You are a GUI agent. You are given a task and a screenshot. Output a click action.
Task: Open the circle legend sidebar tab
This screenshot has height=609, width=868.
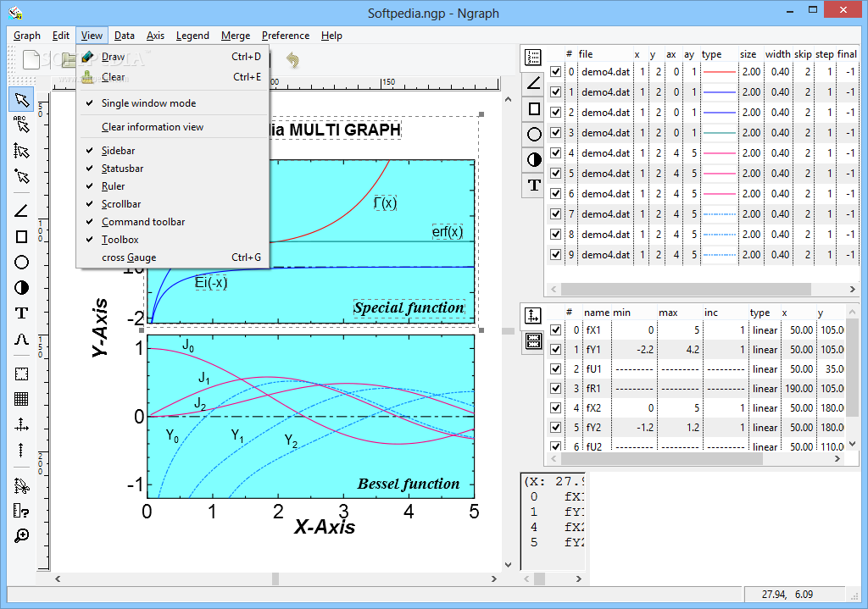coord(534,135)
